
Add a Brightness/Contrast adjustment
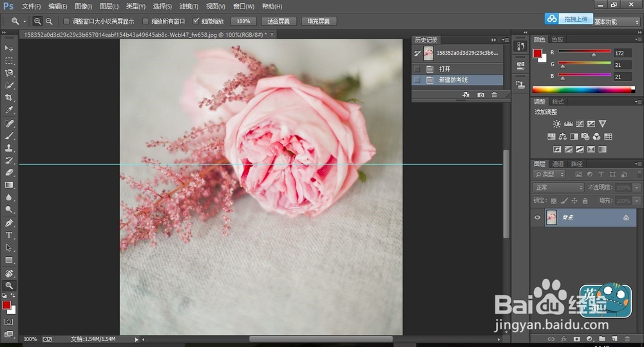click(x=556, y=124)
